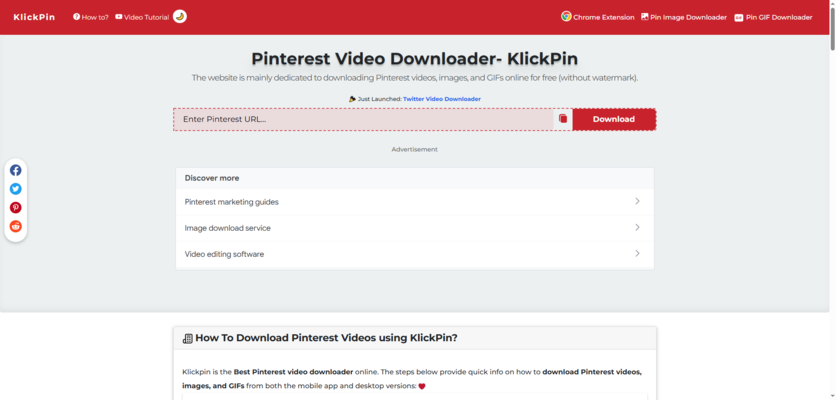Go to Pin Image Downloader page

(x=688, y=17)
